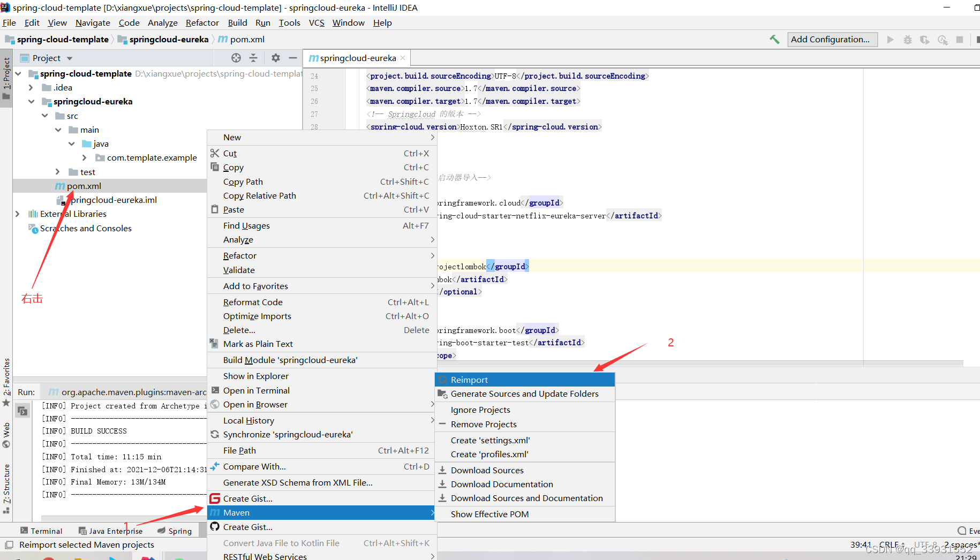Toggle the Web tool window tab

click(6, 435)
